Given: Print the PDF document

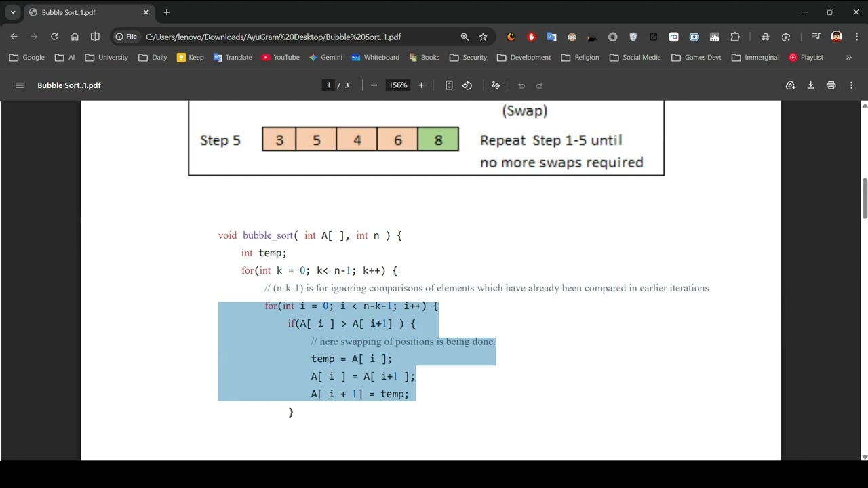Looking at the screenshot, I should (831, 85).
